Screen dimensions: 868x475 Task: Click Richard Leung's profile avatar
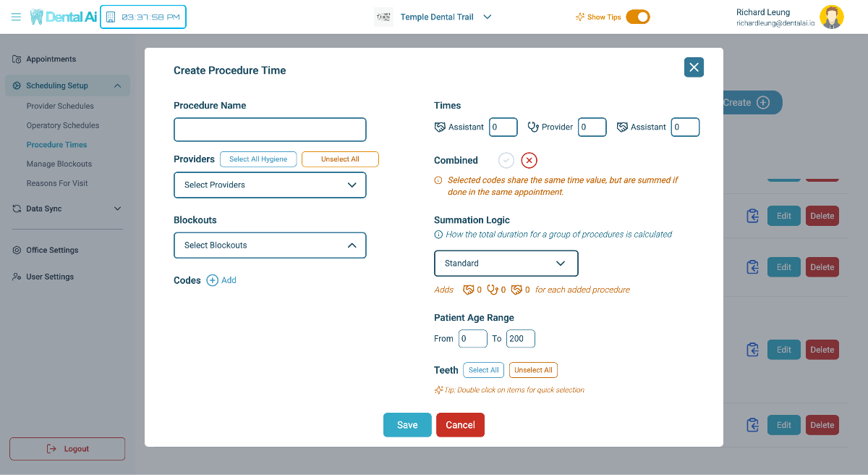(831, 17)
